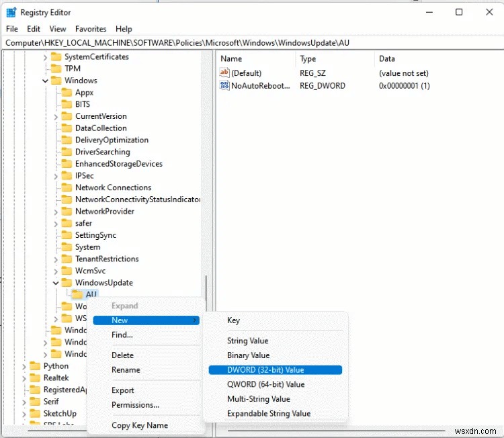This screenshot has height=438, width=504.
Task: Click the NoAutoReboot DWORD value icon
Action: (x=224, y=85)
